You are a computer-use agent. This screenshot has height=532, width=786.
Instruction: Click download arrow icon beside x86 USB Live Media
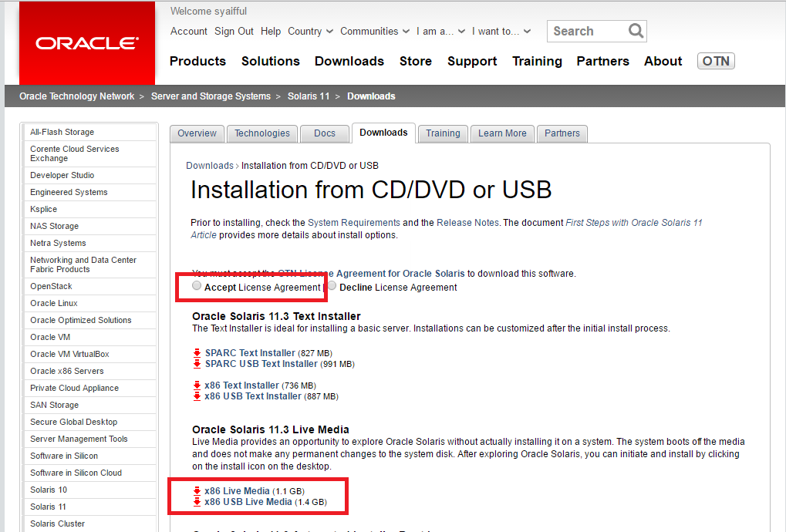coord(197,502)
